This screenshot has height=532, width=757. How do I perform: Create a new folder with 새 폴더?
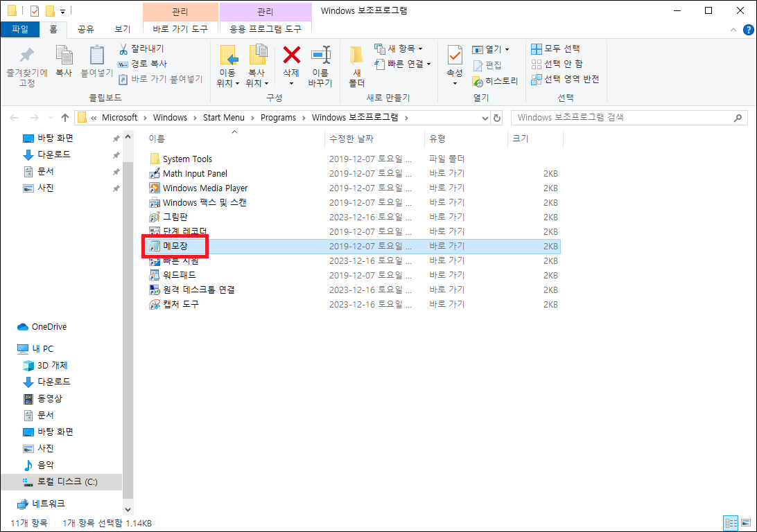[x=357, y=66]
